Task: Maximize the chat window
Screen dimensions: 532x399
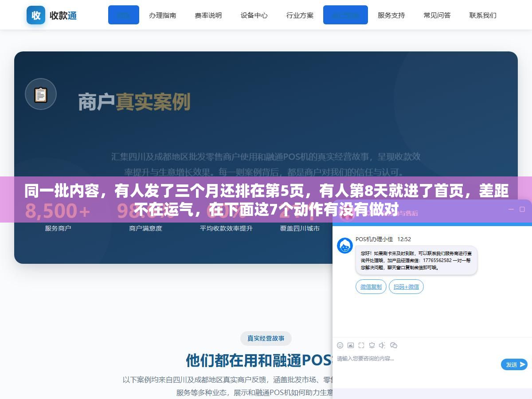Action: click(x=522, y=209)
